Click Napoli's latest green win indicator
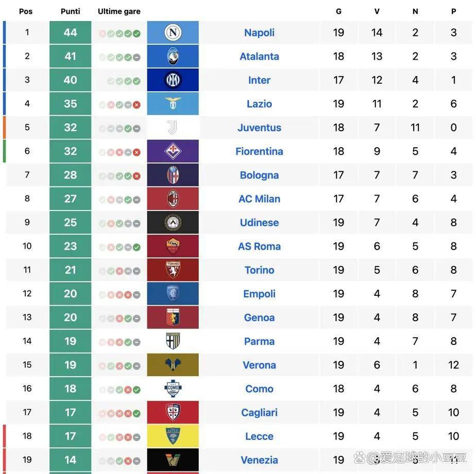The image size is (476, 474). pos(137,33)
